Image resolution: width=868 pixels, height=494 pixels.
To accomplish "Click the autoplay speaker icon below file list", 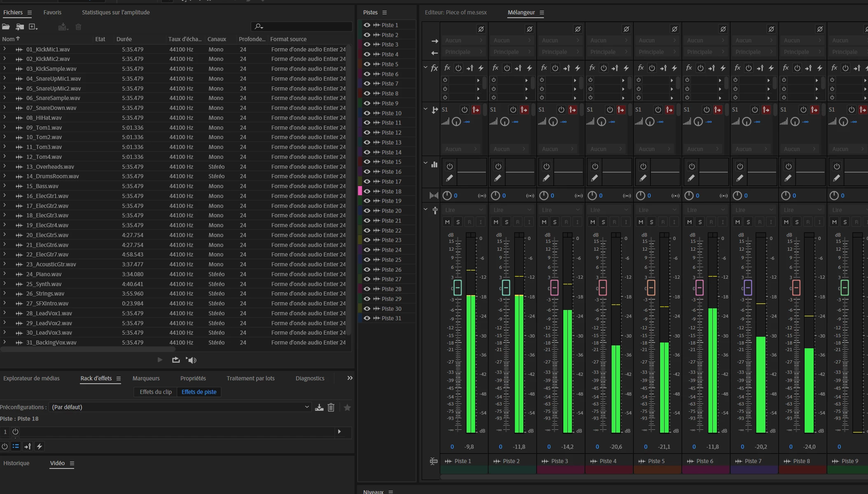I will (x=191, y=360).
